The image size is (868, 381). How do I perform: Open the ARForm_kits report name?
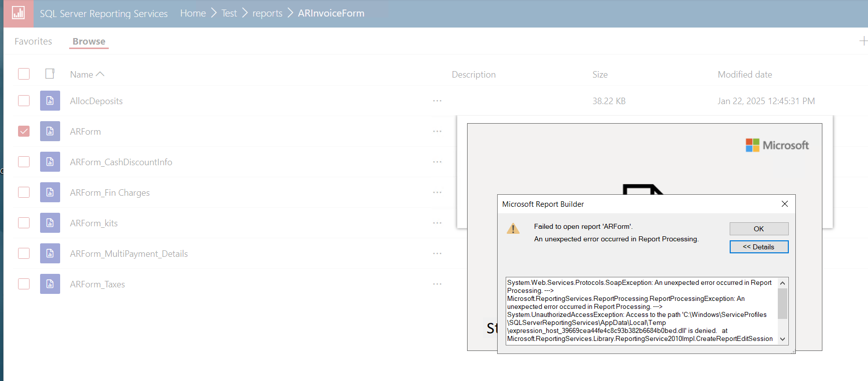pos(94,223)
